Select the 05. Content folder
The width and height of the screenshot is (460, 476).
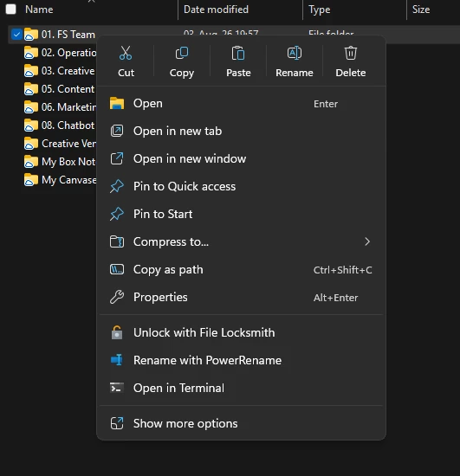coord(60,89)
